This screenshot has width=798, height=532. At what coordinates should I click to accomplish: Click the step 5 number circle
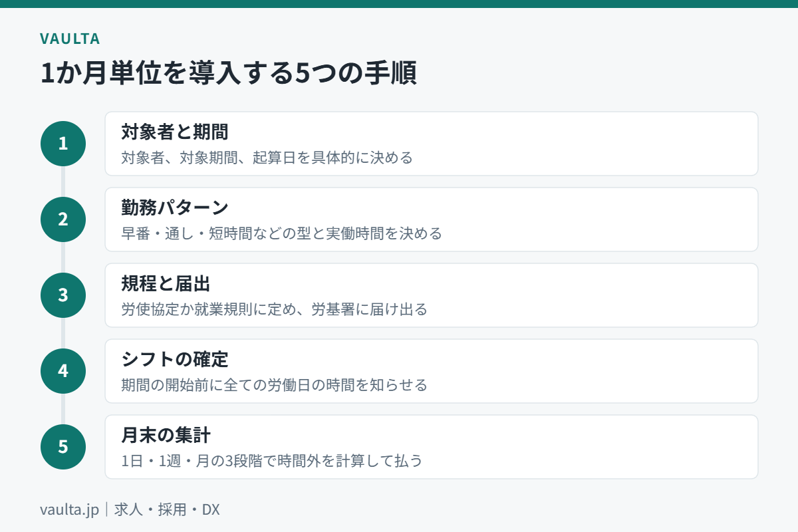[x=63, y=447]
